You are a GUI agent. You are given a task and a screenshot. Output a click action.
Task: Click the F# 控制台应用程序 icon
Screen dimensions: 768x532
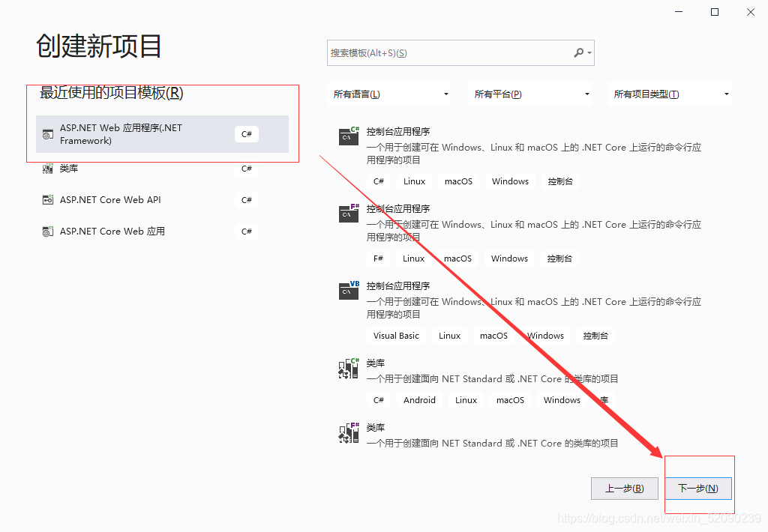pyautogui.click(x=349, y=214)
